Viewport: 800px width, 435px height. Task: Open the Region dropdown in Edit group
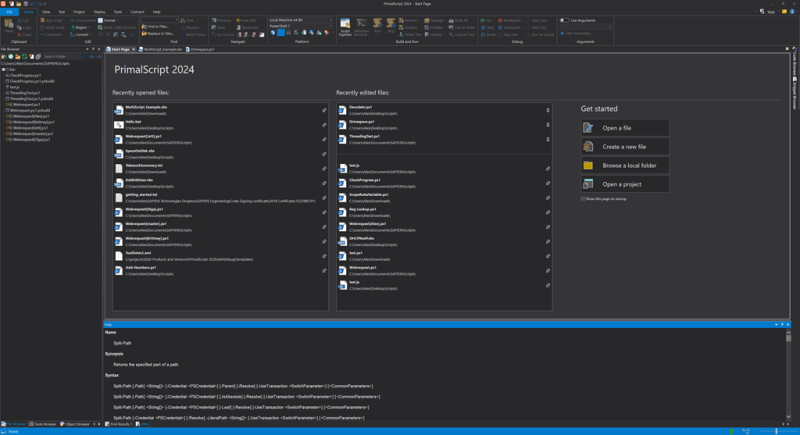point(80,28)
